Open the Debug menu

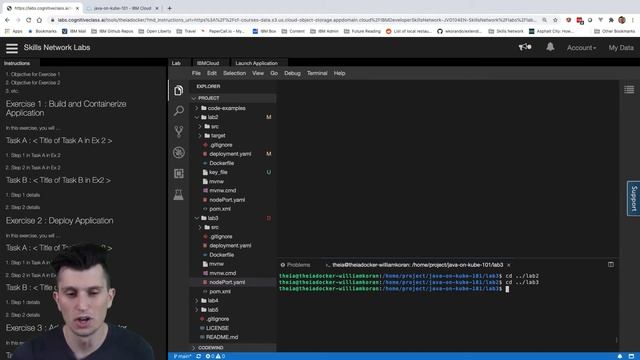pyautogui.click(x=292, y=73)
